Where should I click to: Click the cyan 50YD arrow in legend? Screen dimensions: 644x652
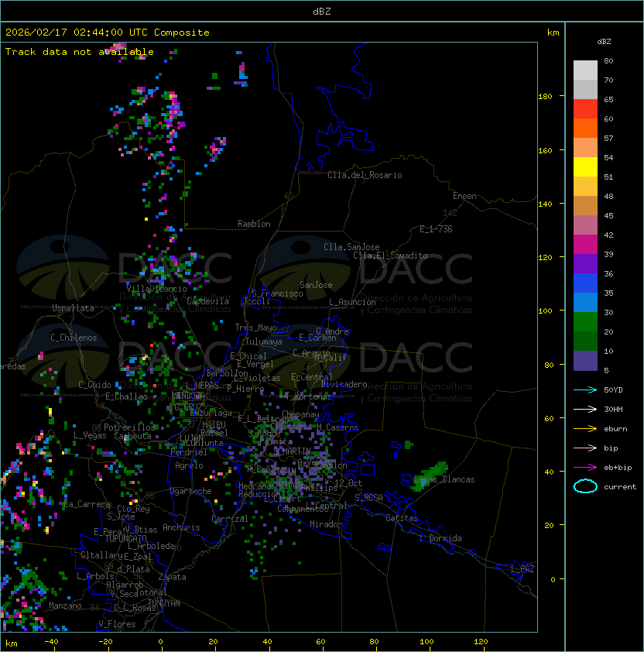click(585, 390)
